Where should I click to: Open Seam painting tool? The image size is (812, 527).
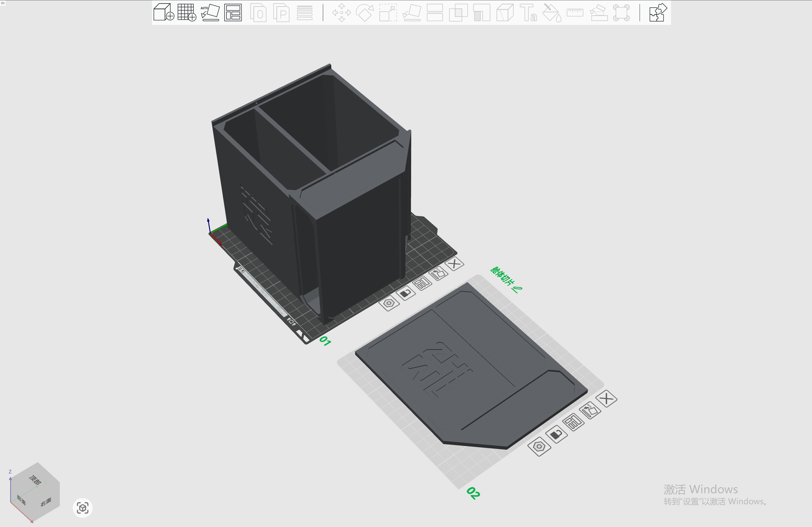click(505, 13)
